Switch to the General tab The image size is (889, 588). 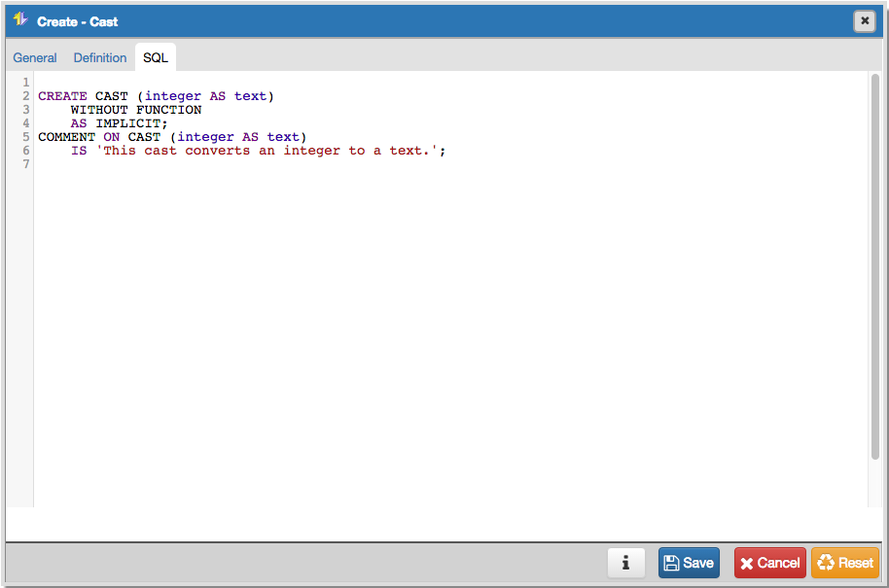point(35,57)
